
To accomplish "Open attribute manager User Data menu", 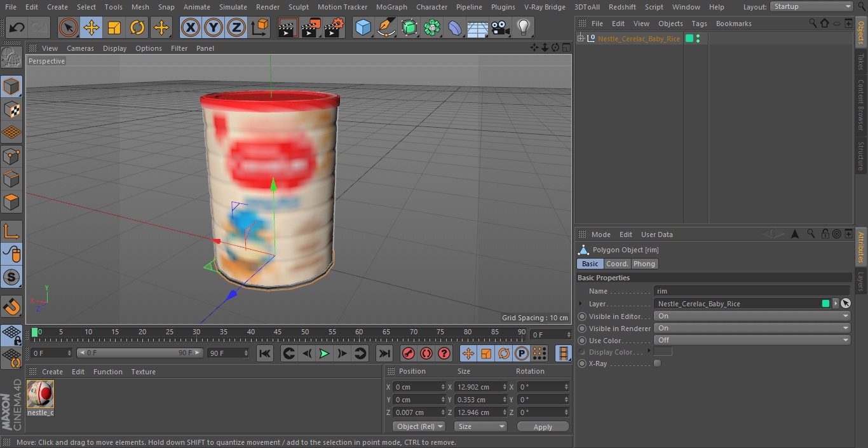I will (656, 234).
